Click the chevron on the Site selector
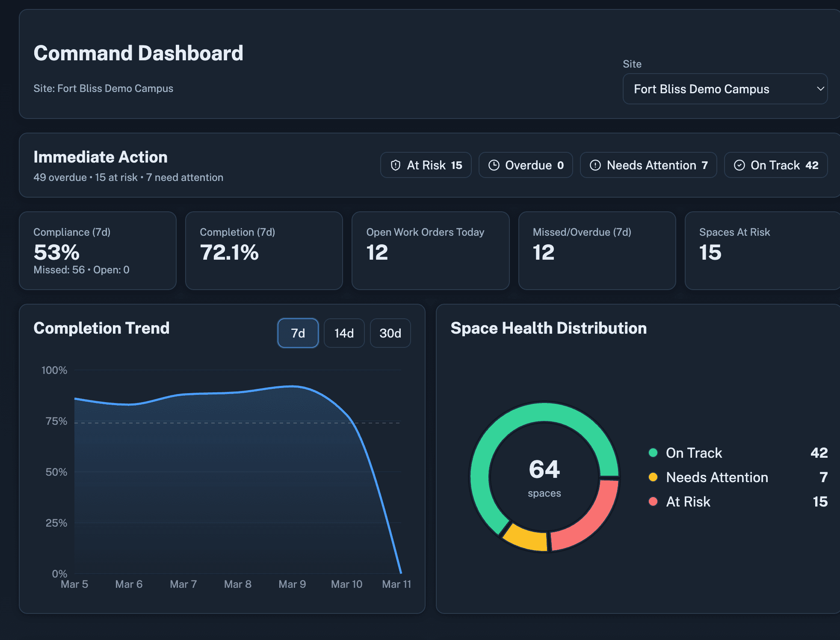The width and height of the screenshot is (840, 640). tap(820, 89)
